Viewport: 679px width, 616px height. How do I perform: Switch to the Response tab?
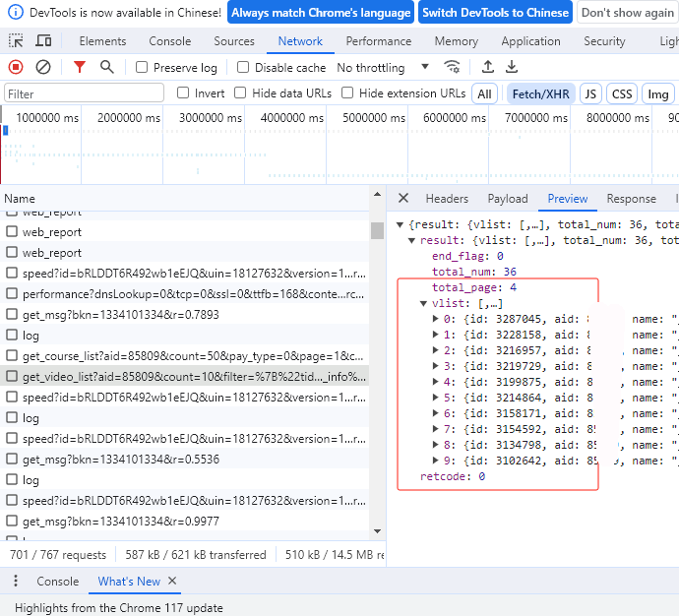pos(632,199)
